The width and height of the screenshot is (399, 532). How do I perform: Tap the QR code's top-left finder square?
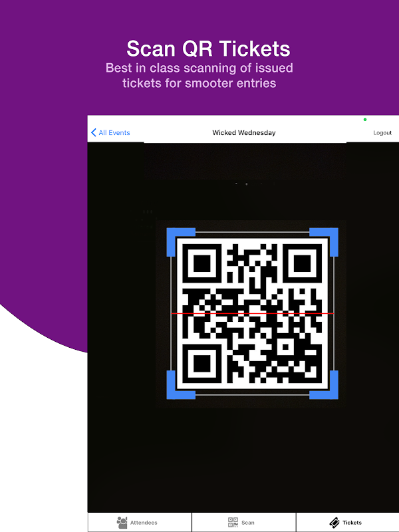click(202, 263)
